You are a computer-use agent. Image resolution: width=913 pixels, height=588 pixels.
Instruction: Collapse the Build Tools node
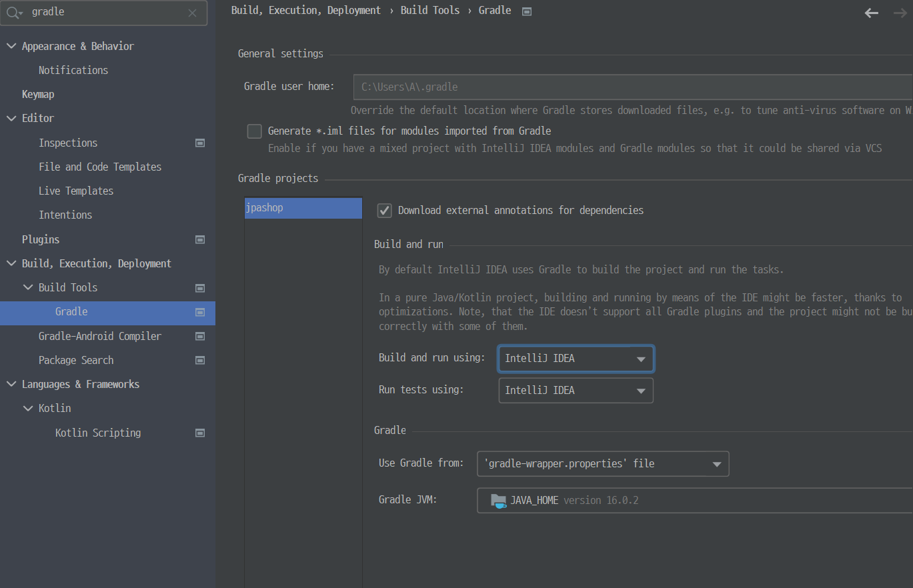27,287
